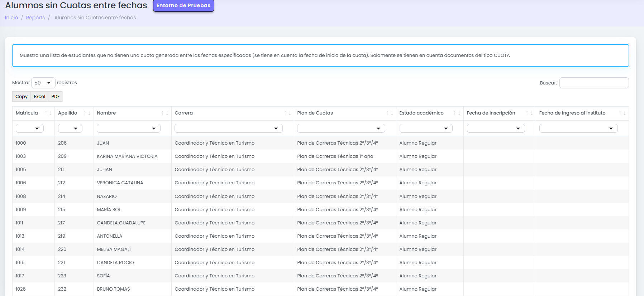The width and height of the screenshot is (644, 296).
Task: Sort table by Matrícula column arrows
Action: pos(48,113)
